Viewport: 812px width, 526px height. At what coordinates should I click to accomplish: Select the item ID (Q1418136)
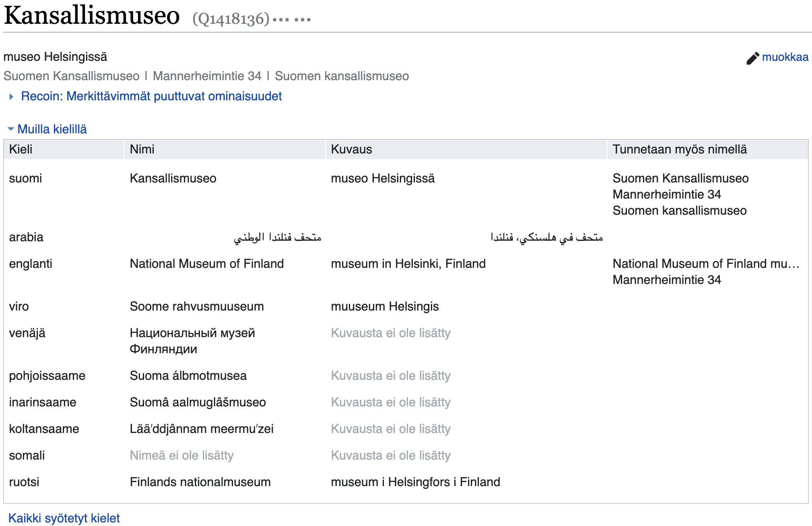(x=231, y=19)
